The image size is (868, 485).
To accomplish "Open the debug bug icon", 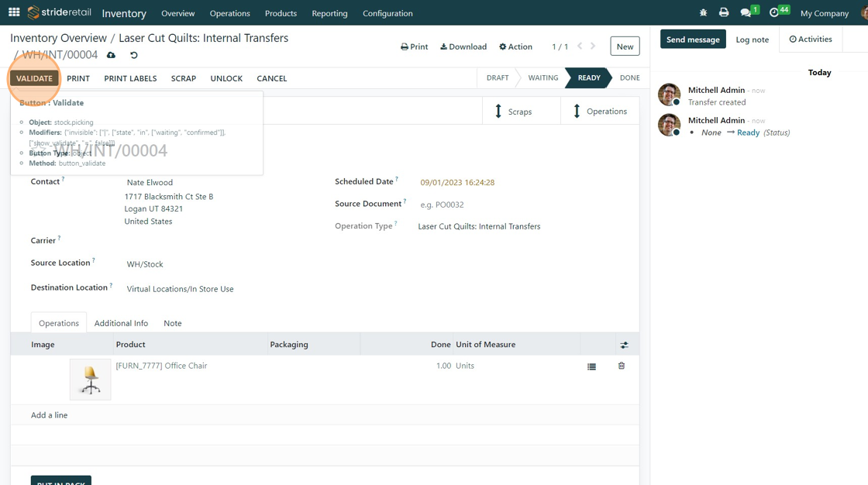I will tap(703, 12).
